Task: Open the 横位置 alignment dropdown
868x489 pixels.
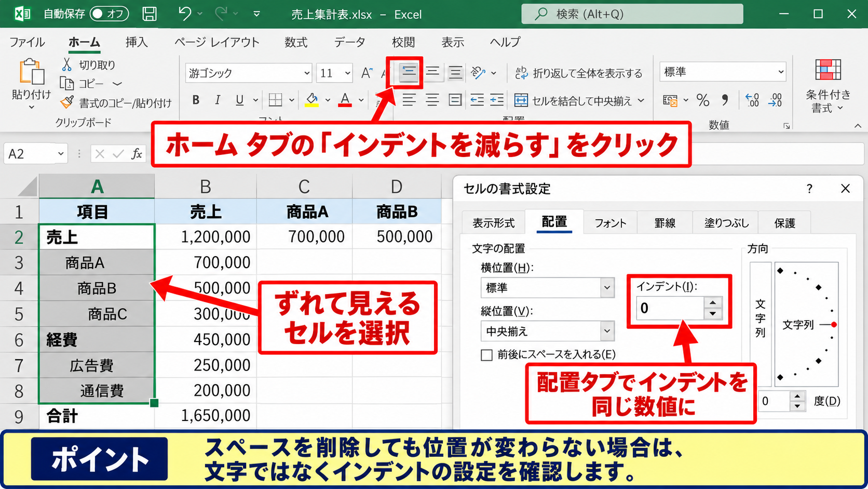Action: coord(607,287)
